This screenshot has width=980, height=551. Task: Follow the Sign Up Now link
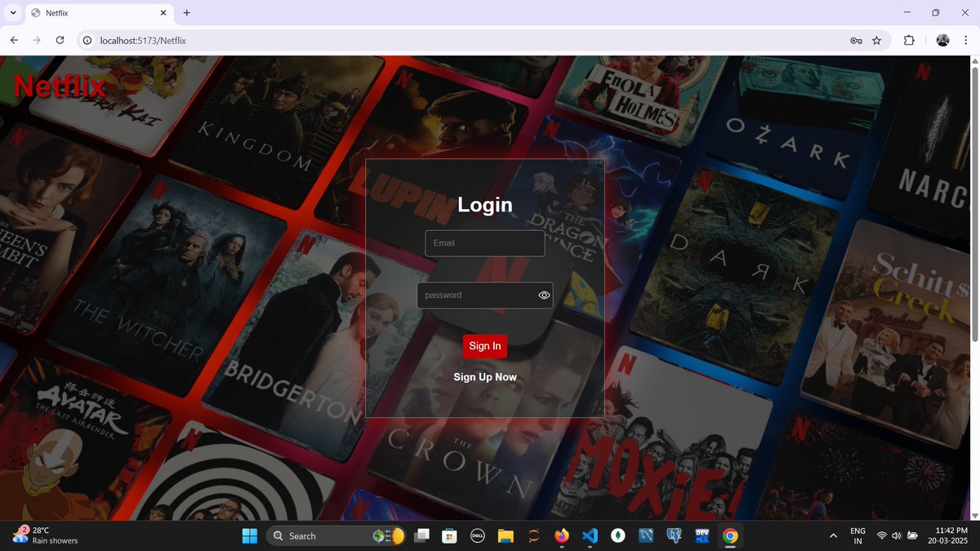(x=485, y=377)
